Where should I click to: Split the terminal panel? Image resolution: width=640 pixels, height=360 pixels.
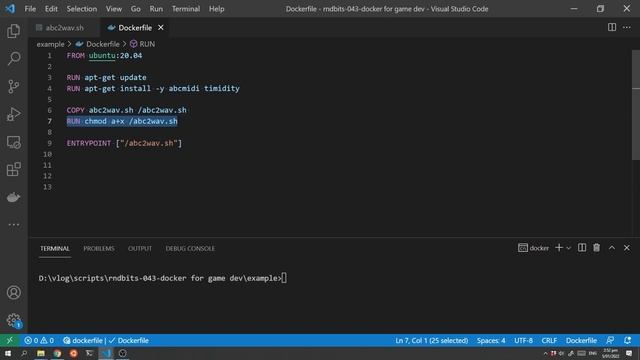click(x=582, y=248)
